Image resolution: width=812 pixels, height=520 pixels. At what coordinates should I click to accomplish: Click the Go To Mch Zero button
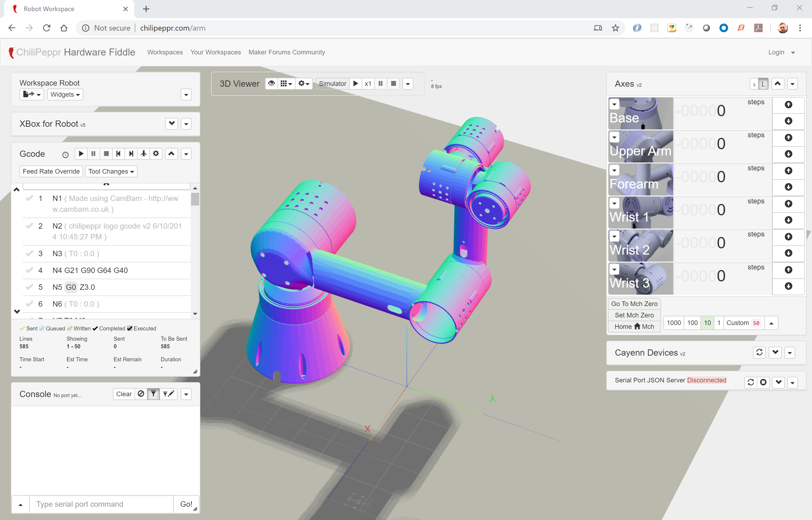click(634, 304)
